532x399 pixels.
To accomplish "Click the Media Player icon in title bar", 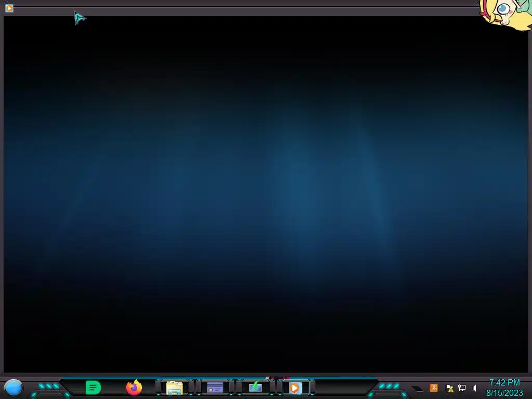I will 9,8.
